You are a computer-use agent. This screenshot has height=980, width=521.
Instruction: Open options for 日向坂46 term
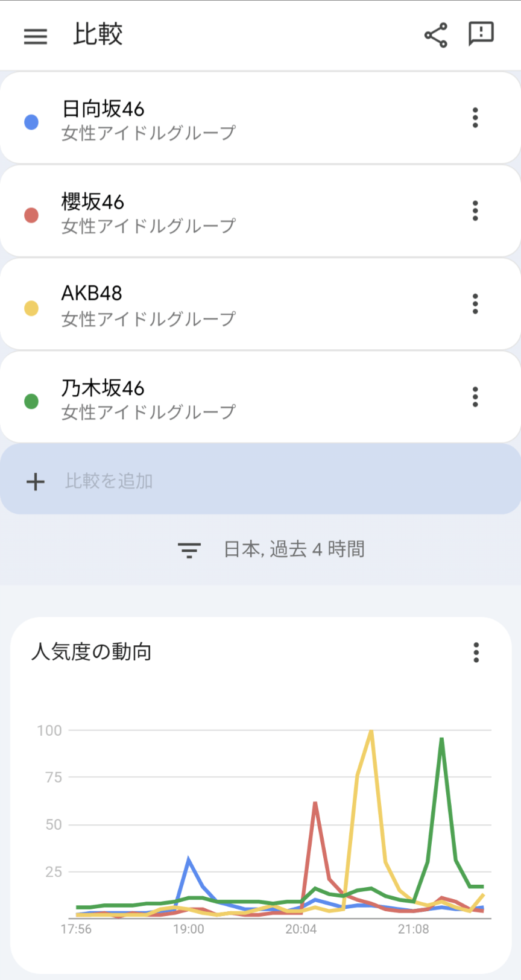point(475,118)
